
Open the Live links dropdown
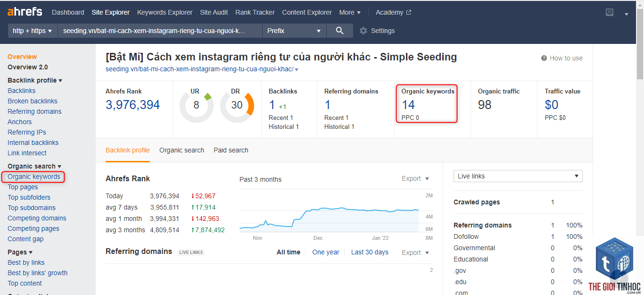coord(518,176)
